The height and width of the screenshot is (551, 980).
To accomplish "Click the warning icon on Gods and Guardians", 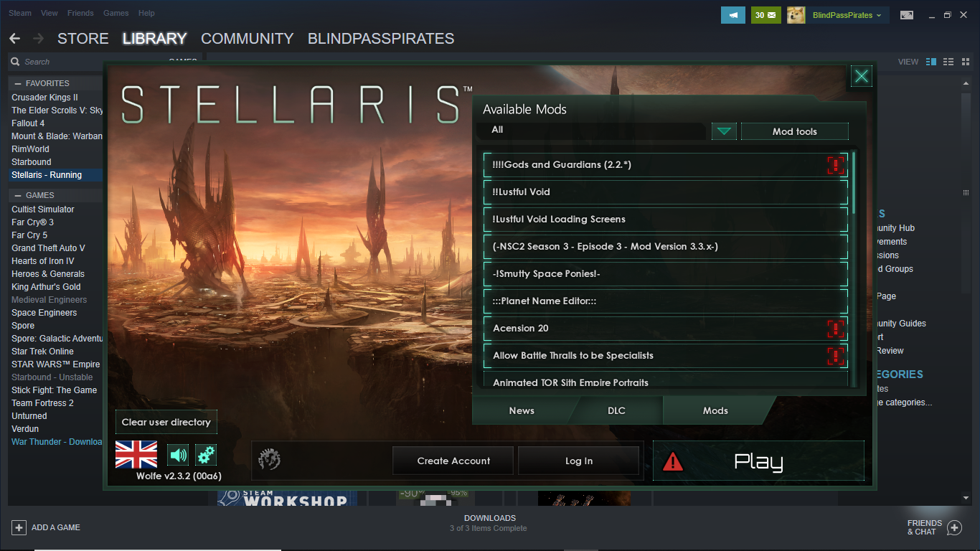I will tap(835, 165).
